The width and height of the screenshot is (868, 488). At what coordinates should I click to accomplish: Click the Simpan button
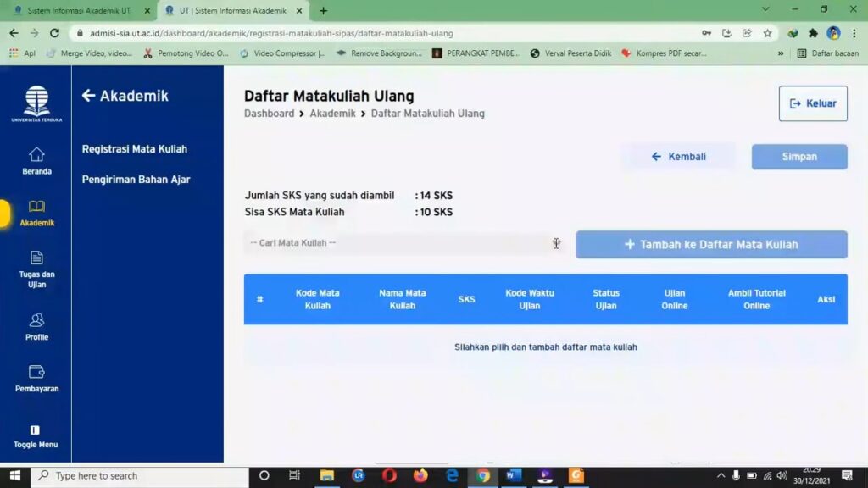point(798,156)
